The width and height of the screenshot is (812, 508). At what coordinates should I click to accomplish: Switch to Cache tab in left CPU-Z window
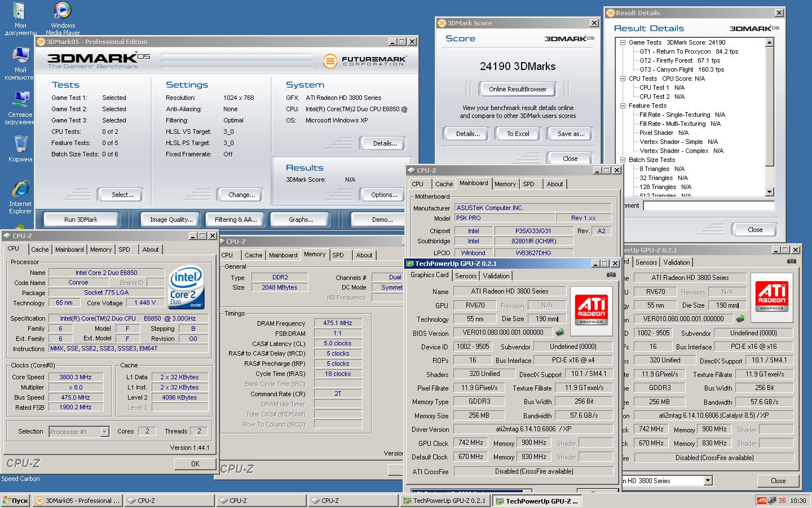pyautogui.click(x=40, y=249)
